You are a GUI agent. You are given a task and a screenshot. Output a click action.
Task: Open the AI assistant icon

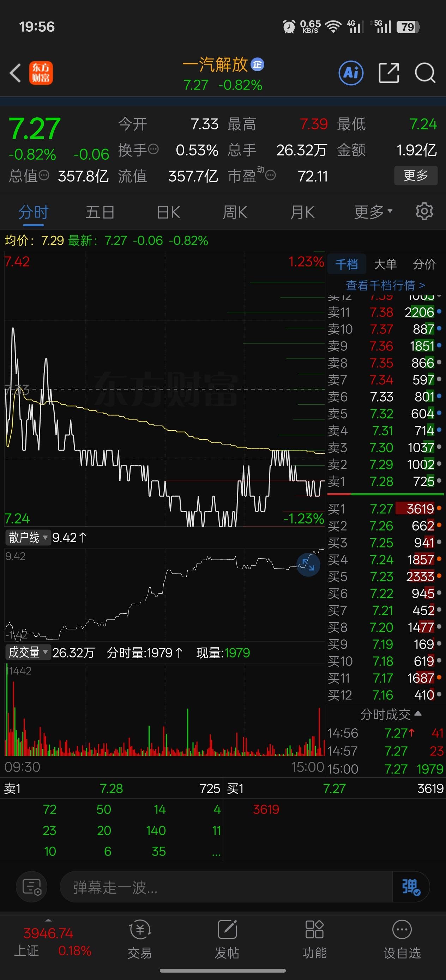351,73
